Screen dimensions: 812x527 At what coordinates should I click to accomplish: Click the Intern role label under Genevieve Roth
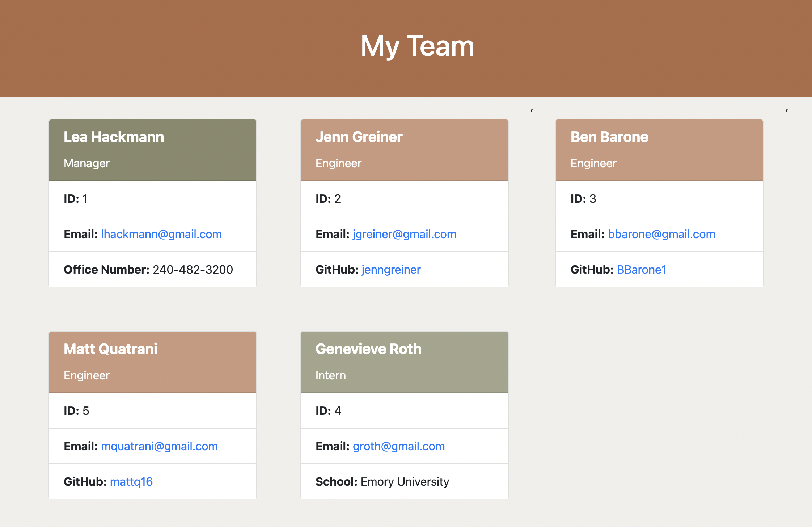tap(330, 375)
